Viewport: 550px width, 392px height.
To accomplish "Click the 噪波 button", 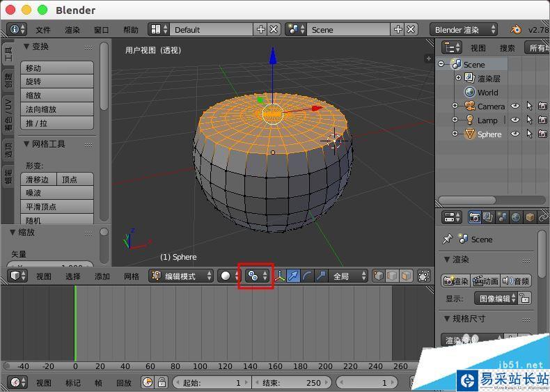I will click(x=57, y=193).
